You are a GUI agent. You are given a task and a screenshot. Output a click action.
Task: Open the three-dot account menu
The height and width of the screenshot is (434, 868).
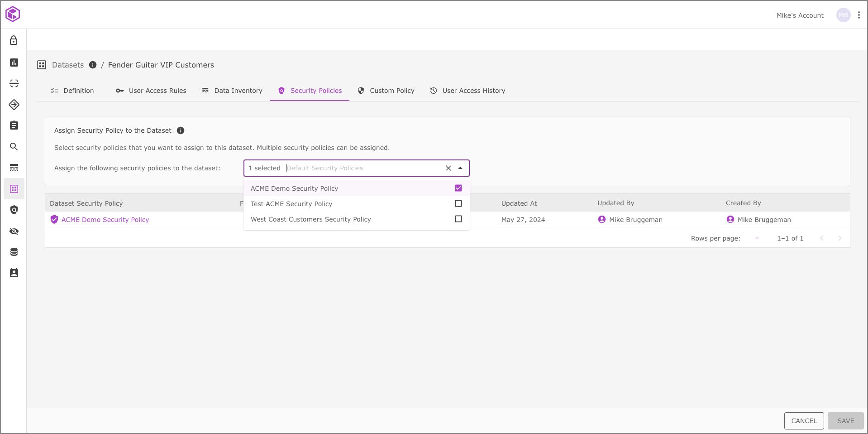click(858, 15)
